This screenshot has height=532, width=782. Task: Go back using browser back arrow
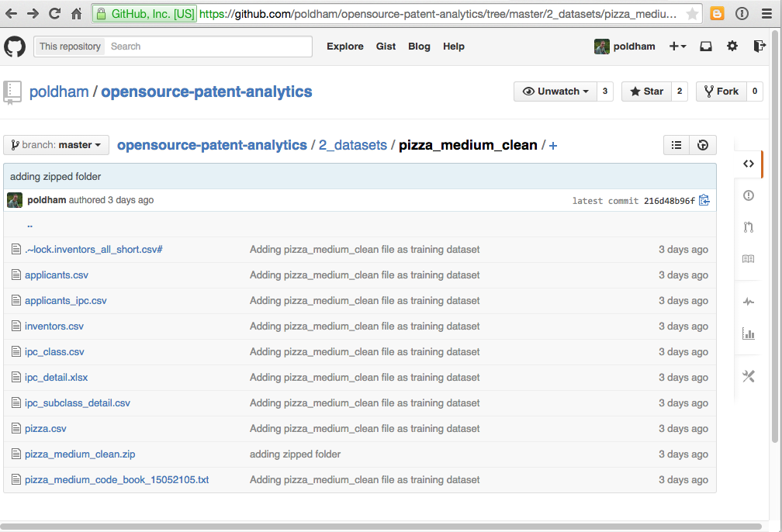[x=11, y=13]
